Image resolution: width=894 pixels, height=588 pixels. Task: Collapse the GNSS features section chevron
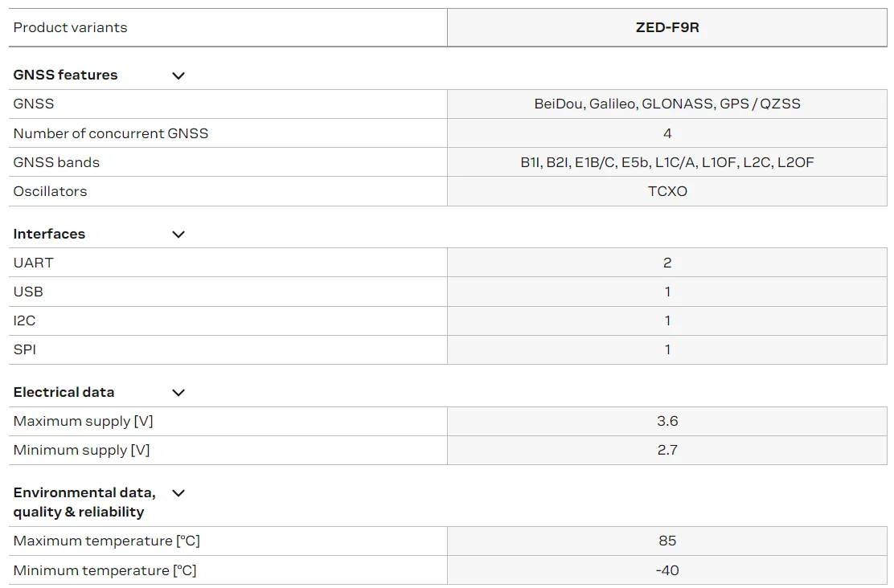click(178, 76)
